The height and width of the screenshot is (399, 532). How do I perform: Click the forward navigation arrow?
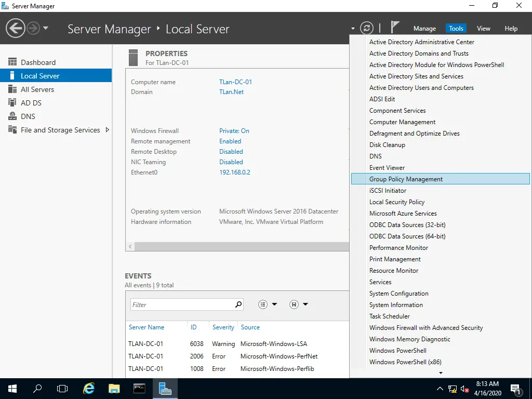tap(33, 28)
